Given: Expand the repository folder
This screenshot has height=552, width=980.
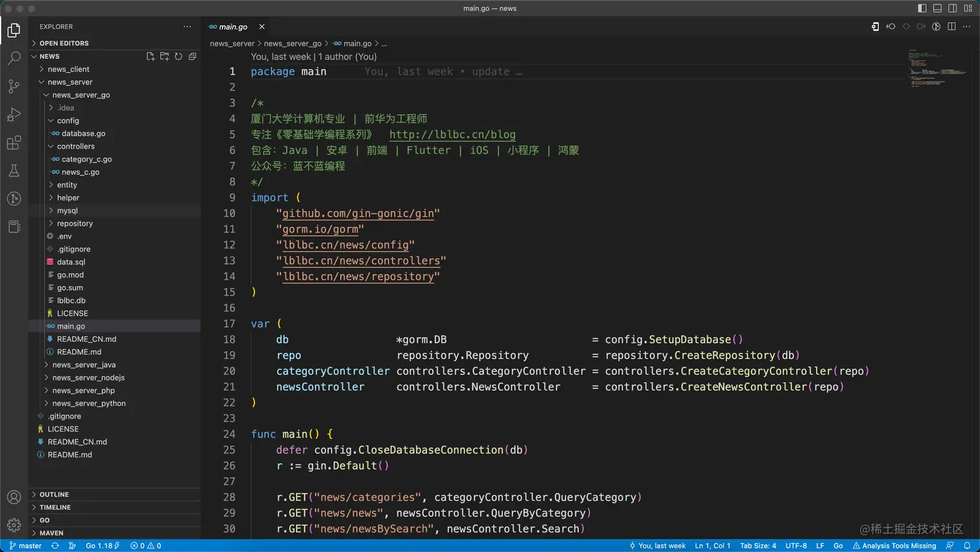Looking at the screenshot, I should click(x=114, y=224).
